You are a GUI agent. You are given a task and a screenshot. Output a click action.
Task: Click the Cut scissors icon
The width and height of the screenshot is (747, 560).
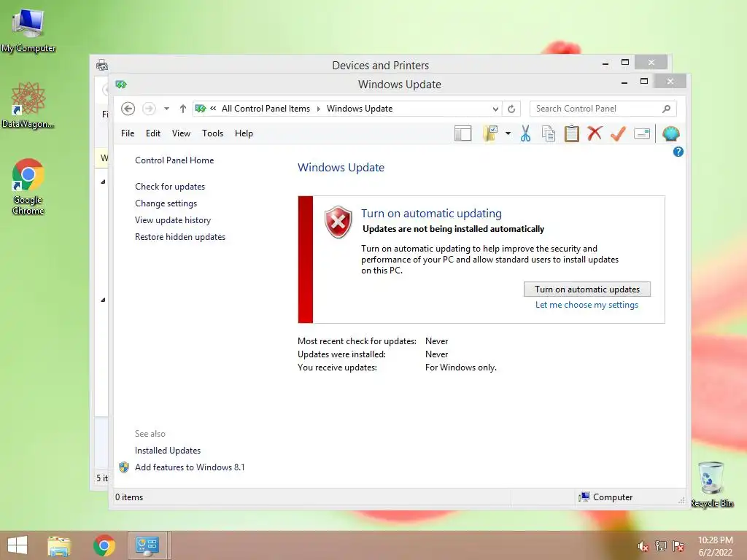[x=525, y=134]
